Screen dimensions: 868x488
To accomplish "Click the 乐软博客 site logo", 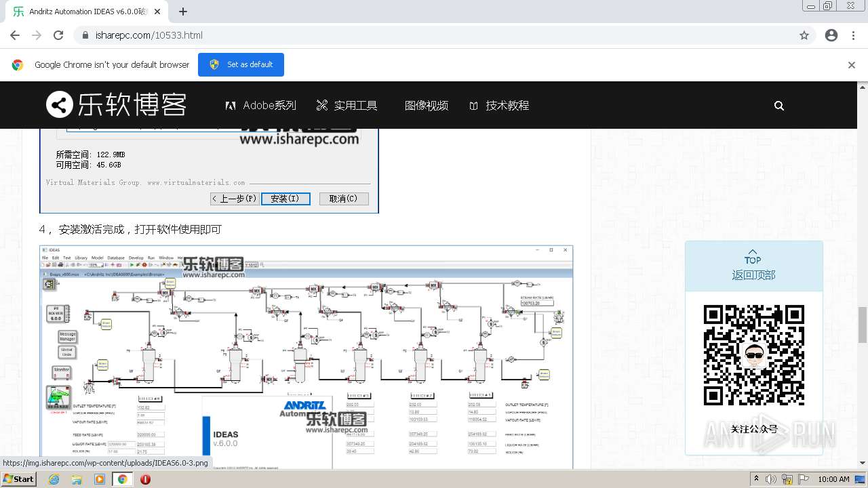I will (x=116, y=105).
